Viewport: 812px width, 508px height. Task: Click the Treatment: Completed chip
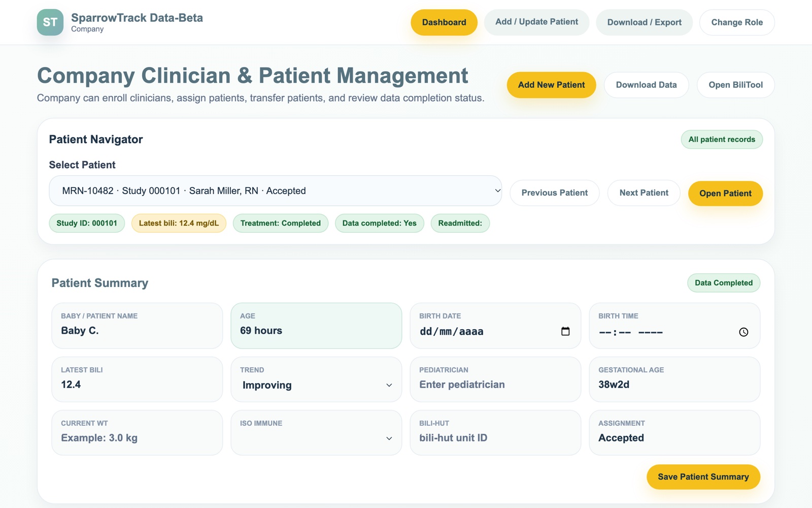click(281, 224)
